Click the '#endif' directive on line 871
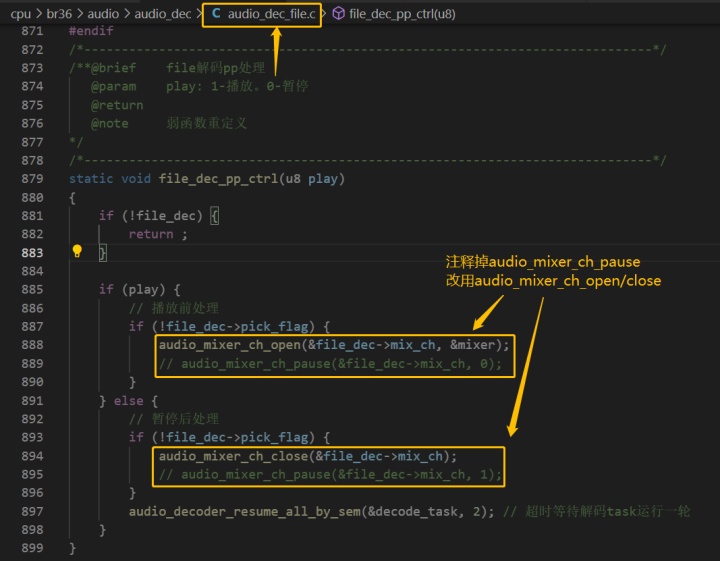The width and height of the screenshot is (720, 561). click(x=91, y=31)
